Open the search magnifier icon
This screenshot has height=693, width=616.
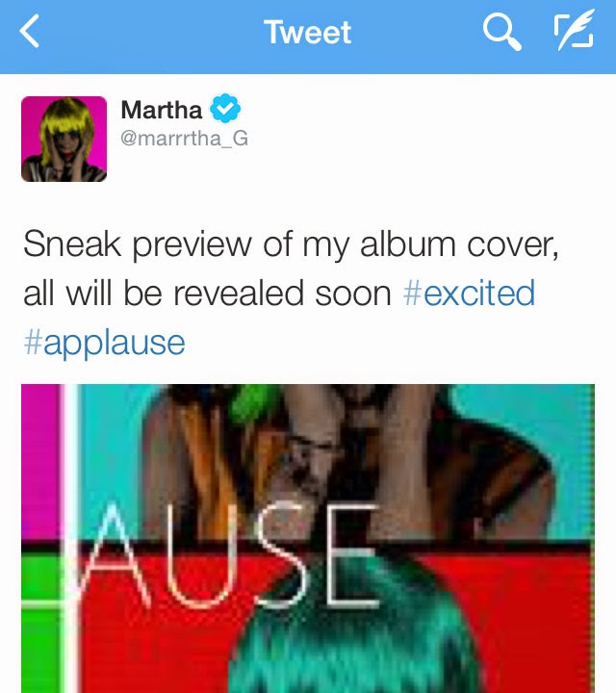(502, 32)
